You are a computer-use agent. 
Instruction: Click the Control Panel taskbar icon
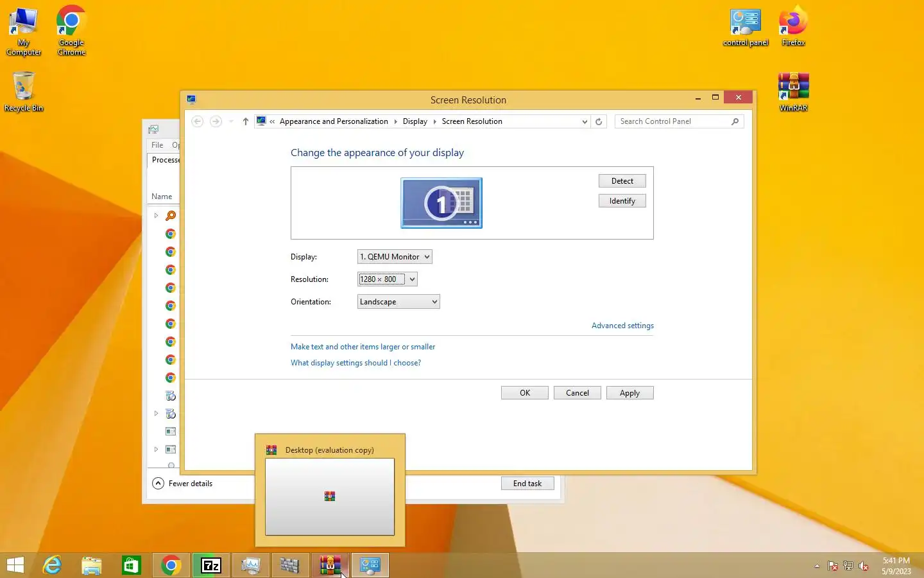click(370, 565)
